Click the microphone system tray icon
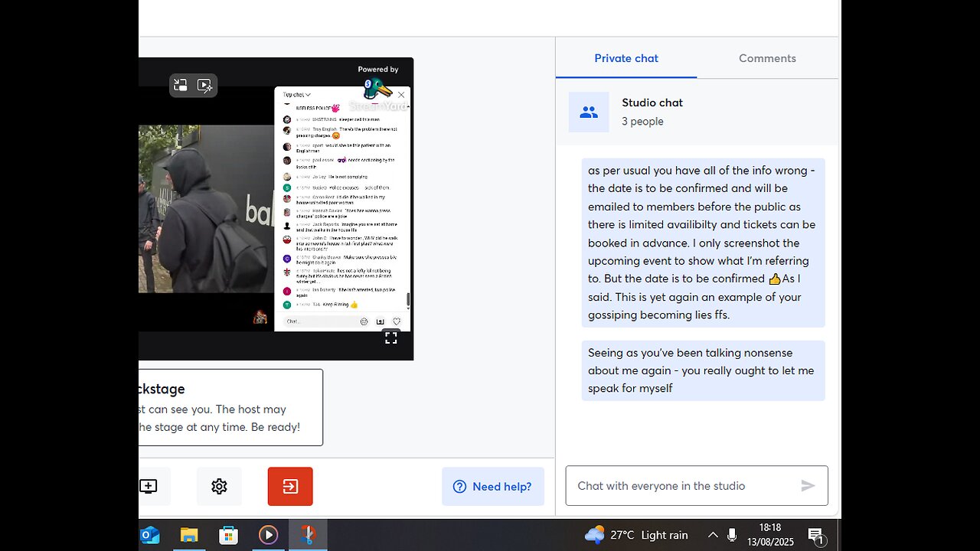Viewport: 980px width, 551px height. 732,535
